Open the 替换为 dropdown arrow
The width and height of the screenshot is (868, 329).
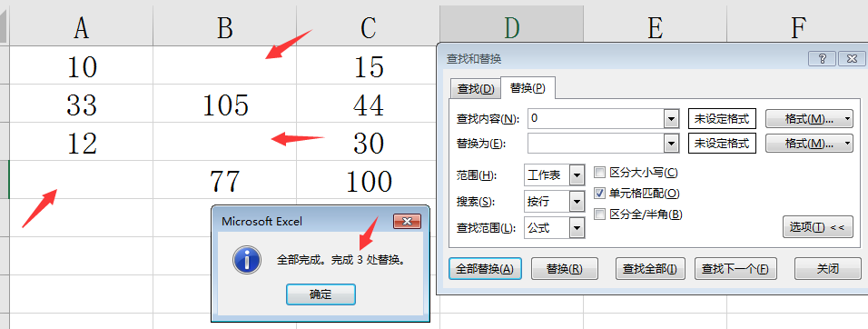point(672,144)
